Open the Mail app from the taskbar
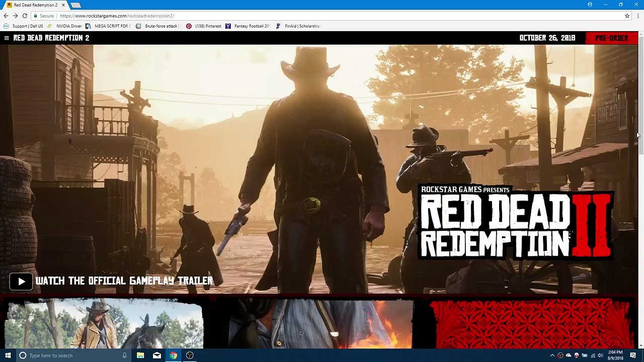 tap(157, 355)
